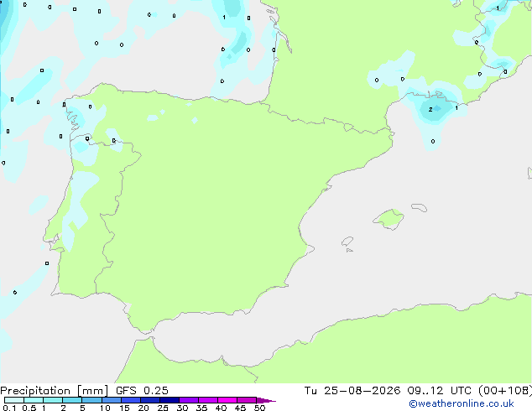The height and width of the screenshot is (411, 532).
Task: Click the legend tick label 10
Action: click(x=105, y=408)
